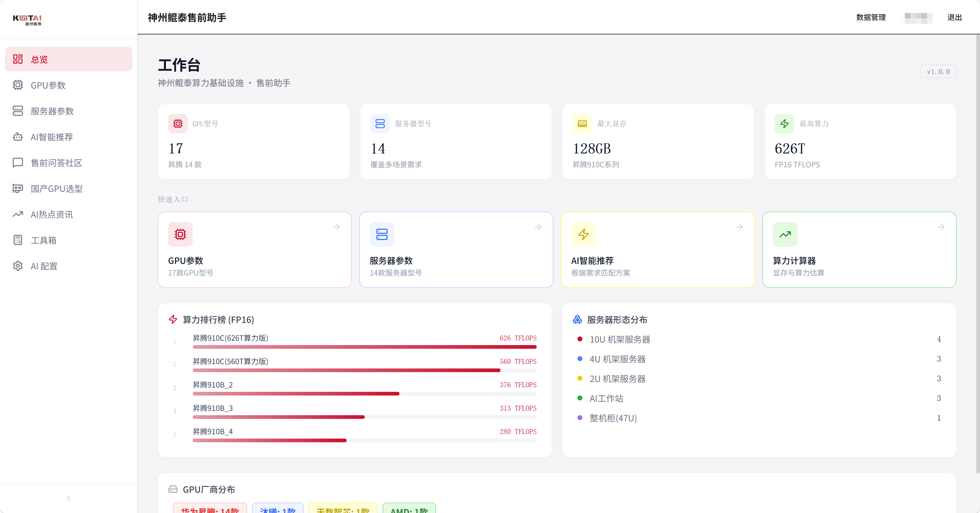Click the 神州鲲泰售前助手 header title

click(x=187, y=18)
